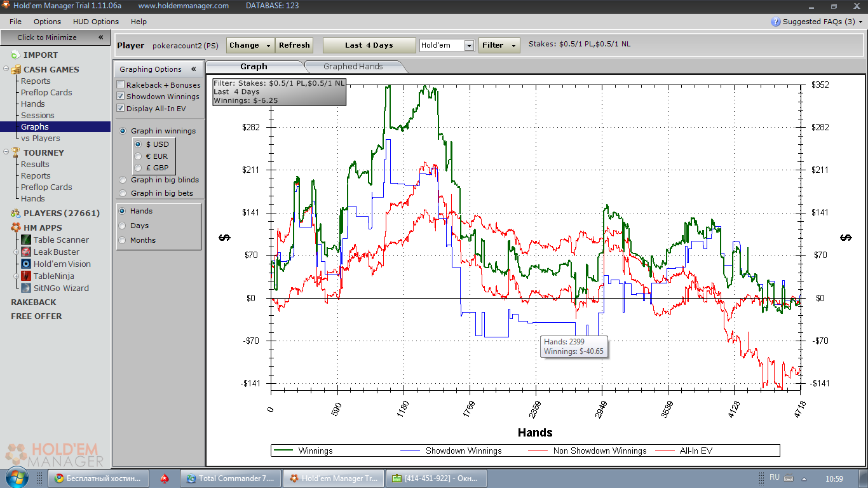The height and width of the screenshot is (488, 868).
Task: Select the Graphs item in the sidebar
Action: [55, 127]
